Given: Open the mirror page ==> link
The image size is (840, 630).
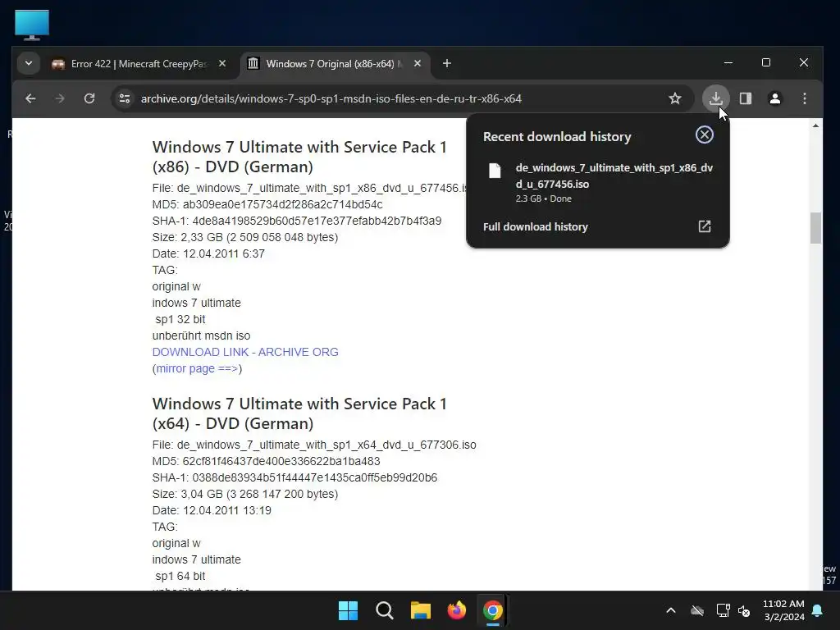Looking at the screenshot, I should [x=197, y=368].
